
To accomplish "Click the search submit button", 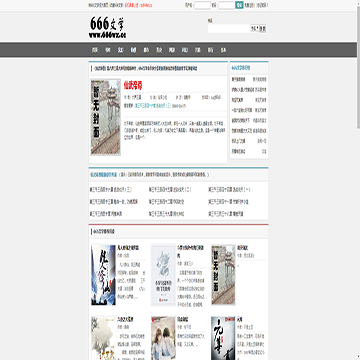I will [263, 29].
